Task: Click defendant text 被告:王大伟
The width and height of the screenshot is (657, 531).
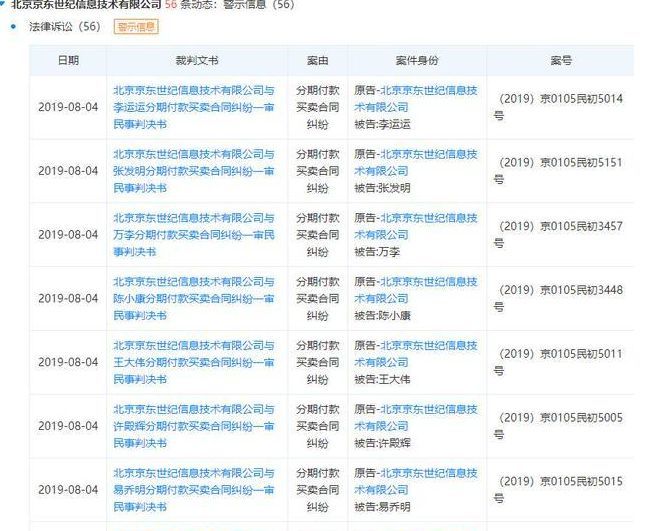Action: (x=382, y=379)
